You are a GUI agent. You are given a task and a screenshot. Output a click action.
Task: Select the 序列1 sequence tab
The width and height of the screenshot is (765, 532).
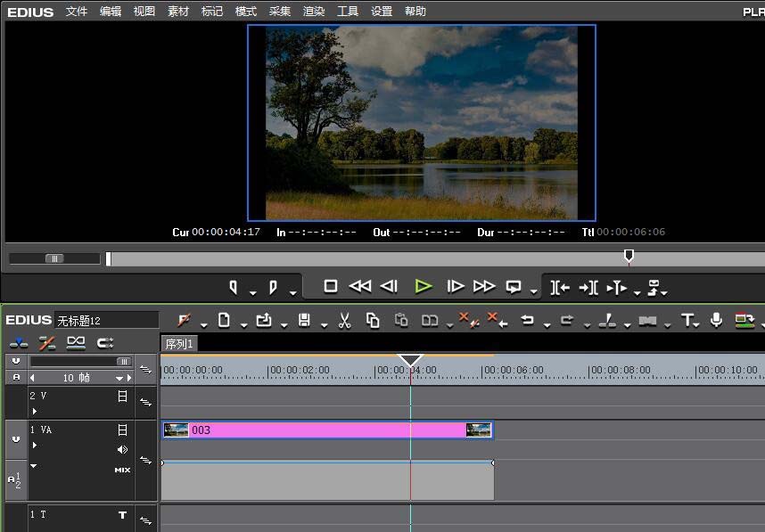tap(179, 344)
